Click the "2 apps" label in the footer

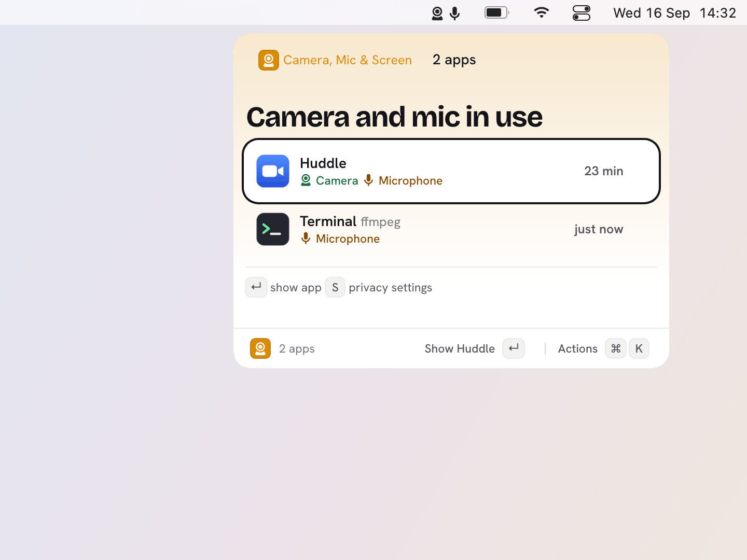pos(297,349)
